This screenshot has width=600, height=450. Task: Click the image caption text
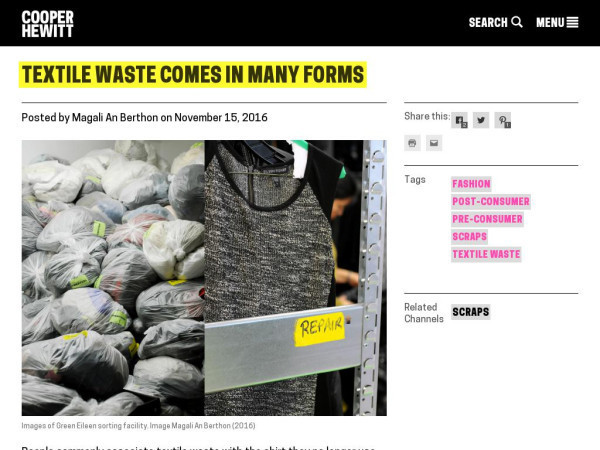click(x=138, y=426)
